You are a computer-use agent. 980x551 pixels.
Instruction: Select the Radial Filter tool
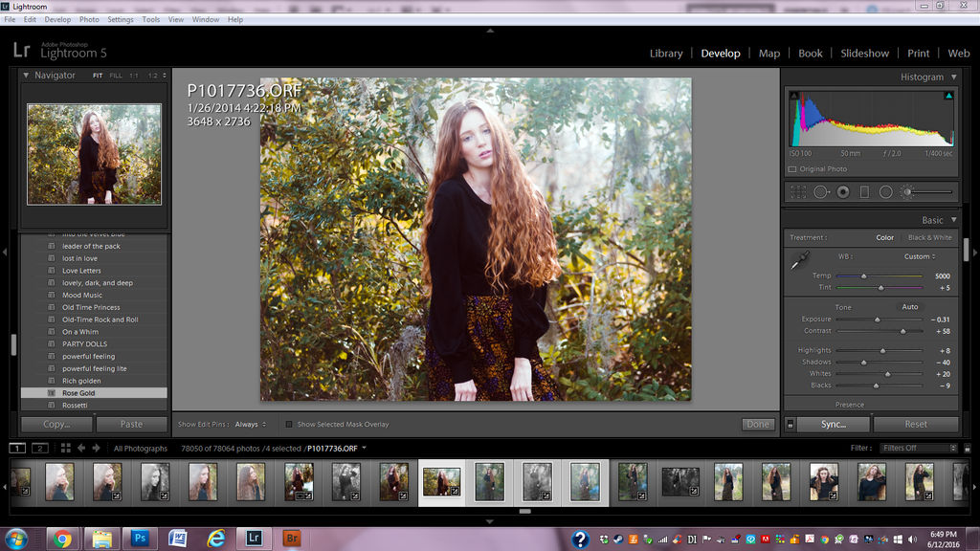click(x=885, y=192)
